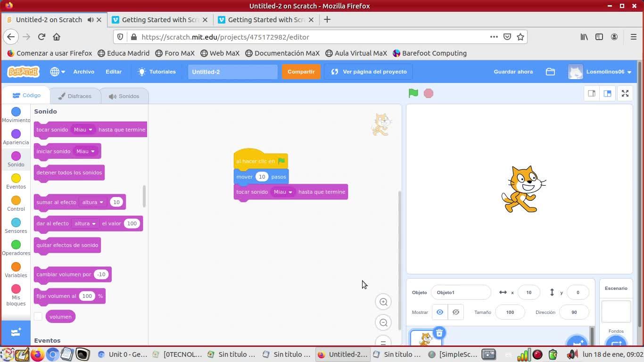Click the sprite name field Objeto1
Image resolution: width=644 pixels, height=362 pixels.
[x=461, y=292]
